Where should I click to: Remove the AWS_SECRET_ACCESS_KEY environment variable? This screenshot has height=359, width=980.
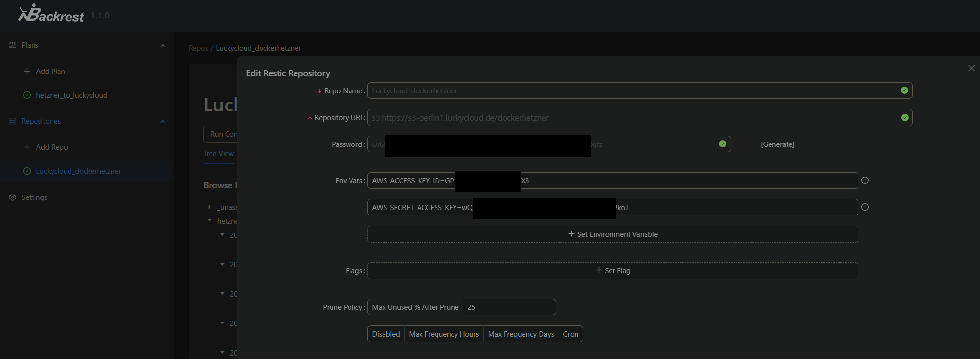pos(865,207)
